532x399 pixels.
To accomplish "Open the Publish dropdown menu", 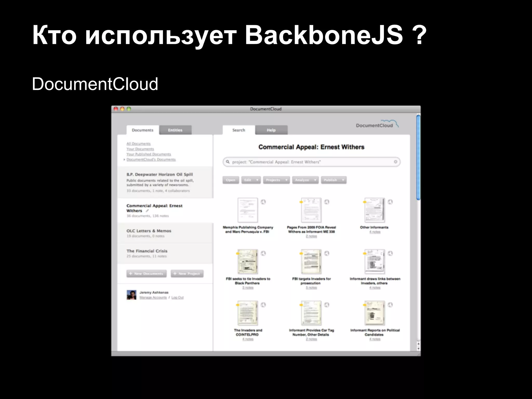I will click(334, 180).
